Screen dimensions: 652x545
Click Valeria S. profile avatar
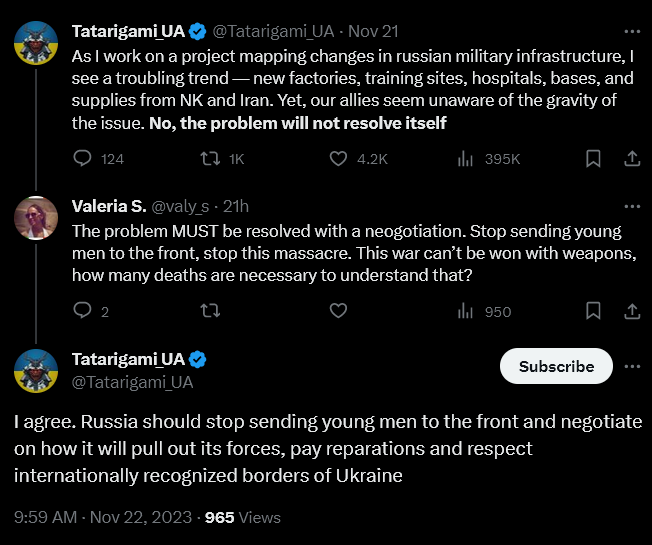point(35,217)
